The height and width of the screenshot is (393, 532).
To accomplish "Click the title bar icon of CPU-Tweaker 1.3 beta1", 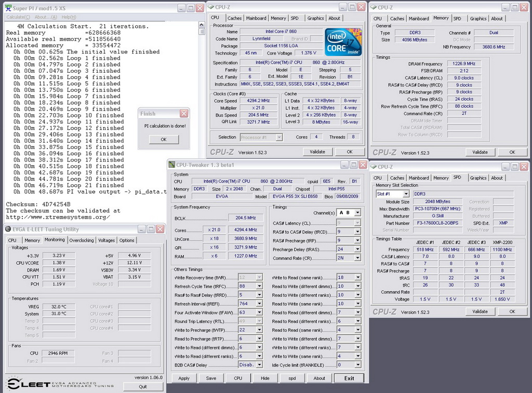I will pos(171,165).
